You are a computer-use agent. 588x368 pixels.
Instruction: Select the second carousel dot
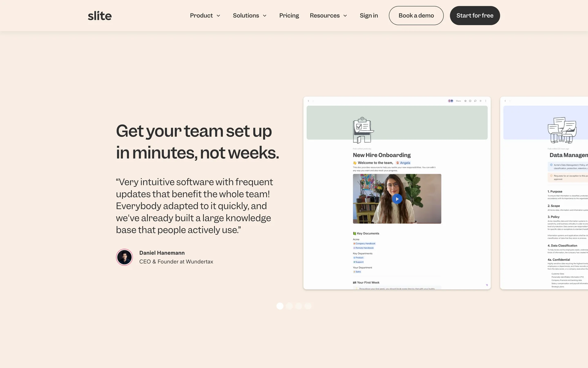pyautogui.click(x=289, y=306)
